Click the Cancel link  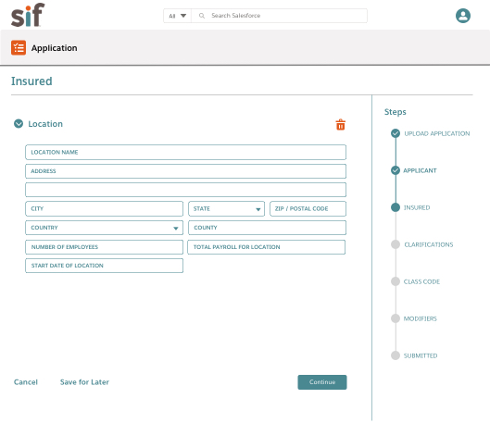point(26,382)
